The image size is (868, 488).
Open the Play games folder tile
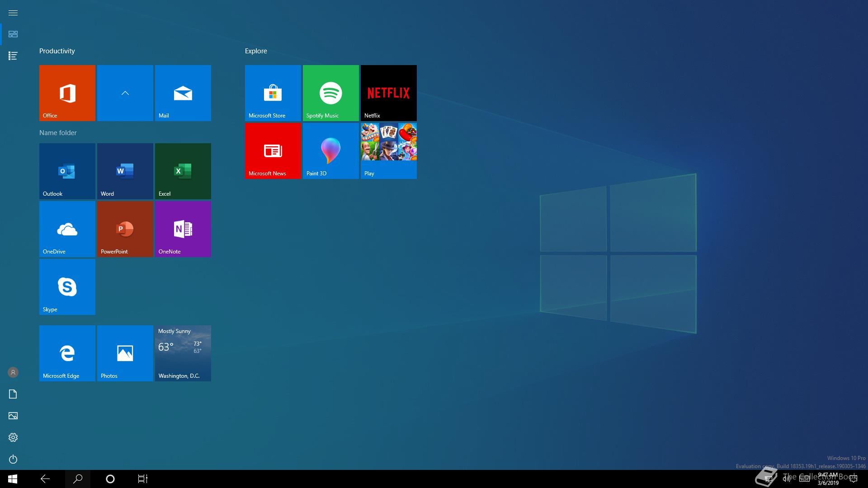tap(388, 151)
